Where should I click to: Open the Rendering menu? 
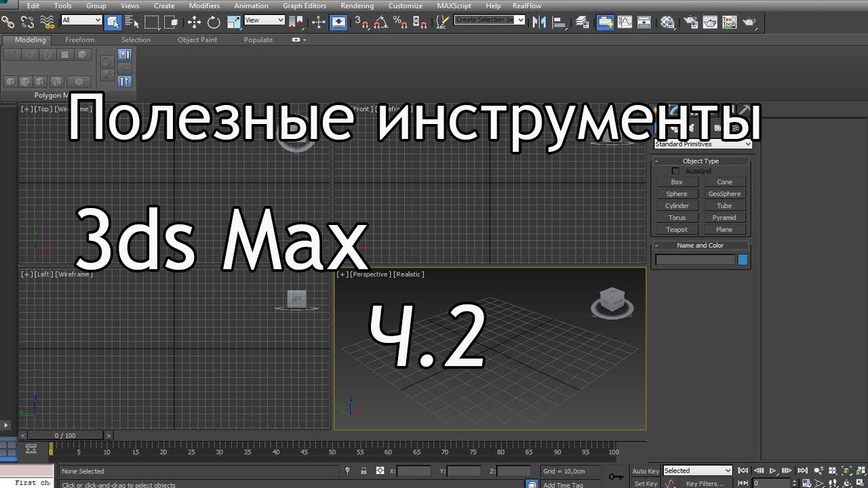click(357, 5)
